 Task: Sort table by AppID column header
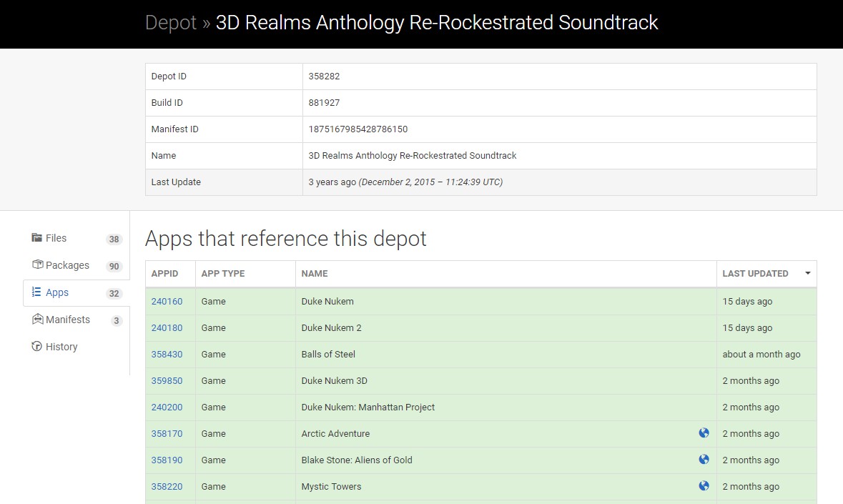click(x=165, y=273)
